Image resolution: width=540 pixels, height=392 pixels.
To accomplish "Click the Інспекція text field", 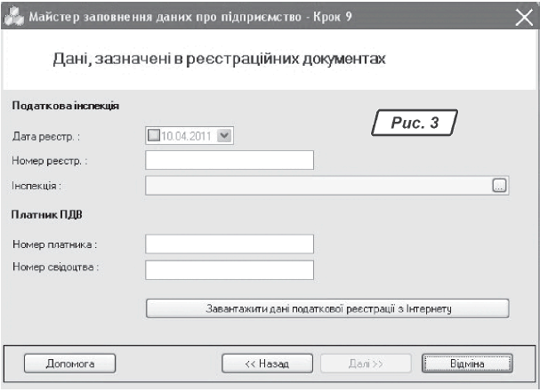I will point(318,185).
